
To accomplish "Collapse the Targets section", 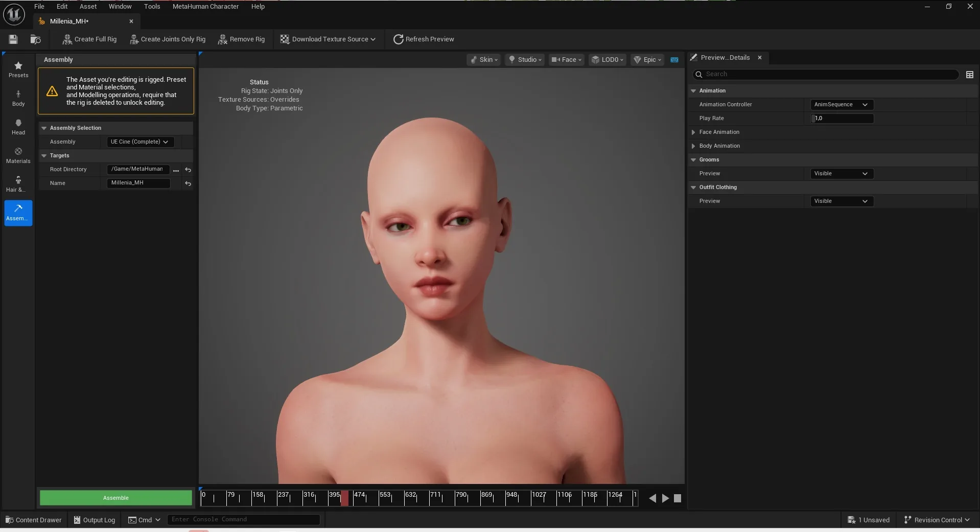I will click(44, 156).
